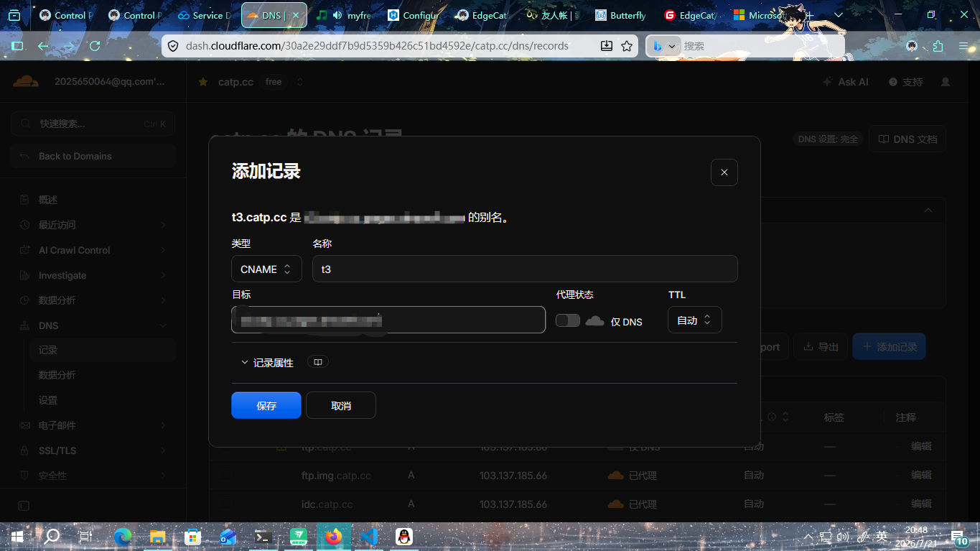Viewport: 980px width, 551px height.
Task: Open the browser hamburger menu icon
Action: (x=963, y=46)
